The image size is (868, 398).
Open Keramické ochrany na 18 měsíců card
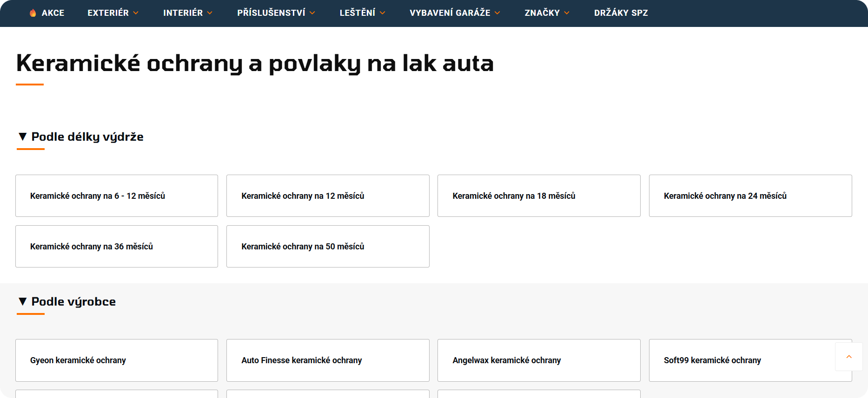(539, 196)
